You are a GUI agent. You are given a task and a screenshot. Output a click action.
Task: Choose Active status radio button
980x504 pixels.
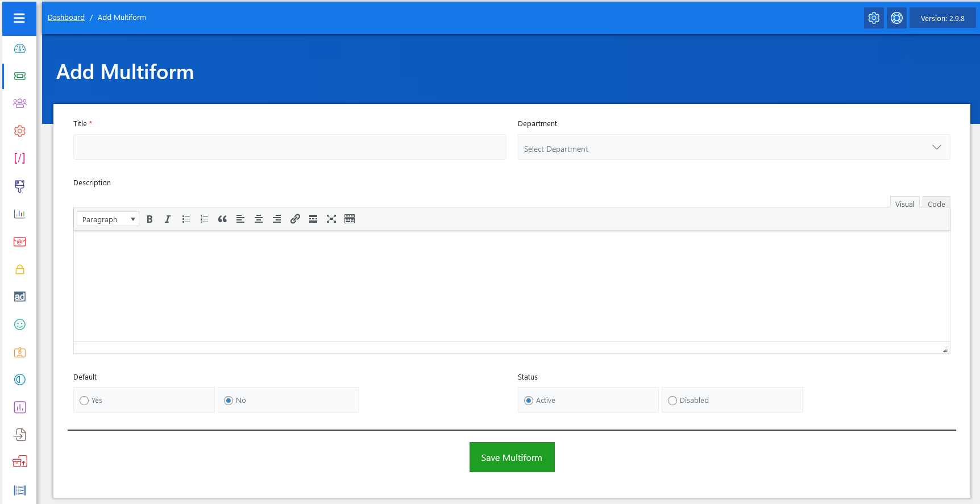529,401
